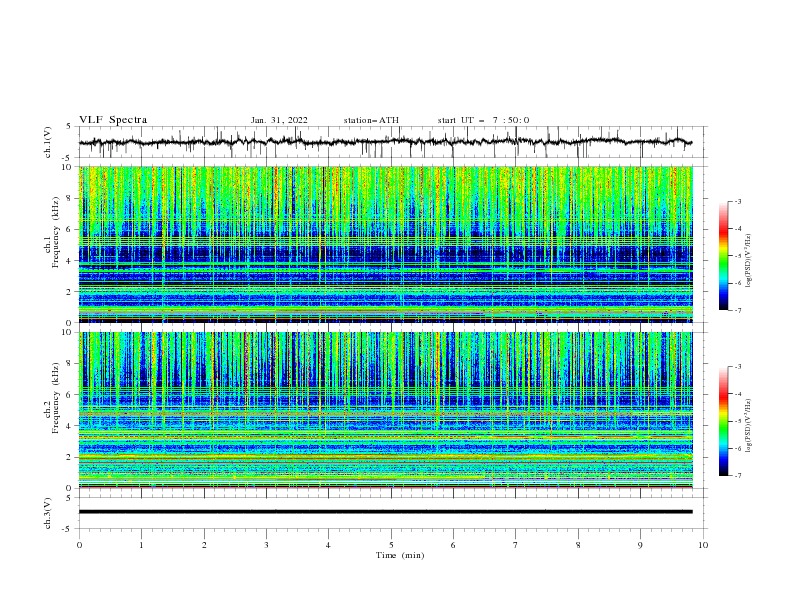Screen dimensions: 792x612
Task: Click the "4" minute tick label on time axis
Action: (328, 545)
